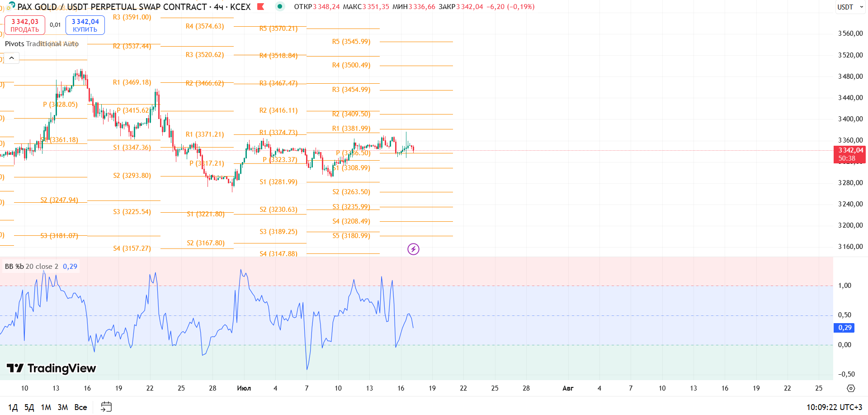Set the range to 3М
868x415 pixels.
(63, 407)
